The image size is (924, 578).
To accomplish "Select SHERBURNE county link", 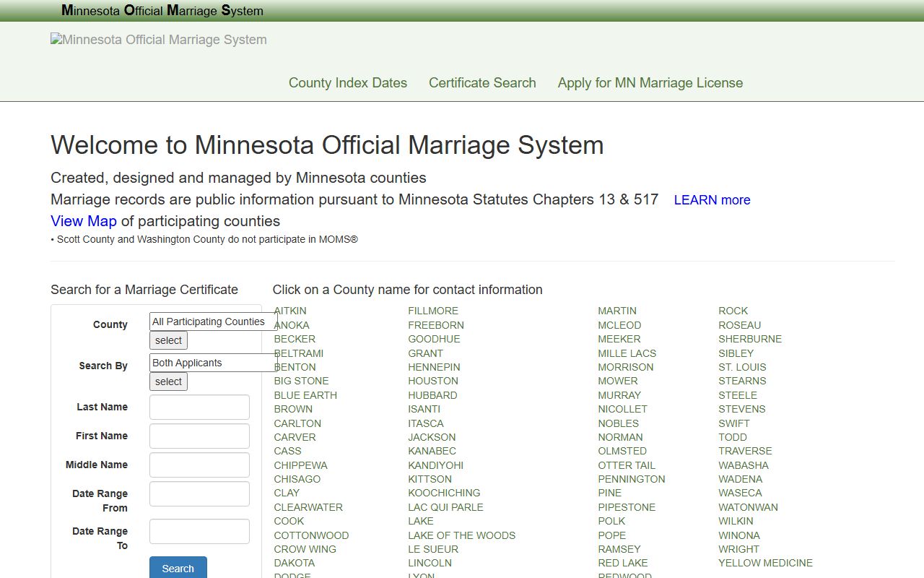I will point(750,339).
